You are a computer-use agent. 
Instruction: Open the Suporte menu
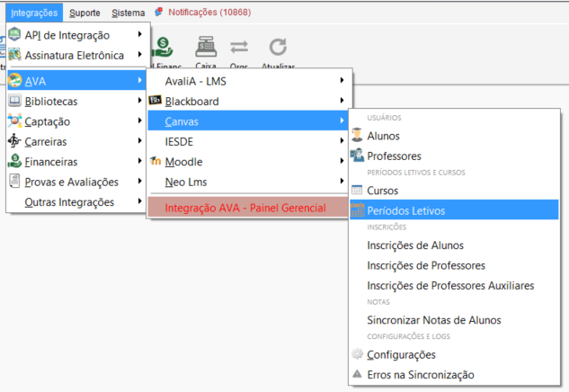84,13
